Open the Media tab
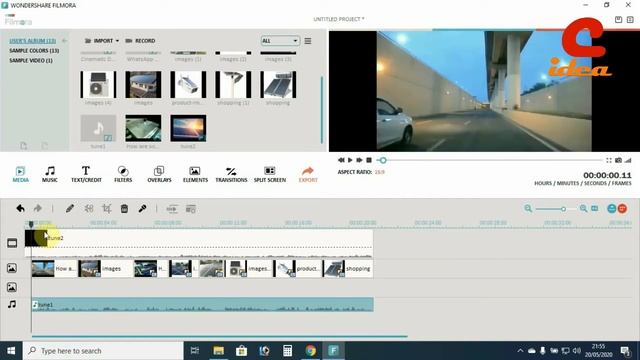Viewport: 640px width, 360px height. (20, 174)
